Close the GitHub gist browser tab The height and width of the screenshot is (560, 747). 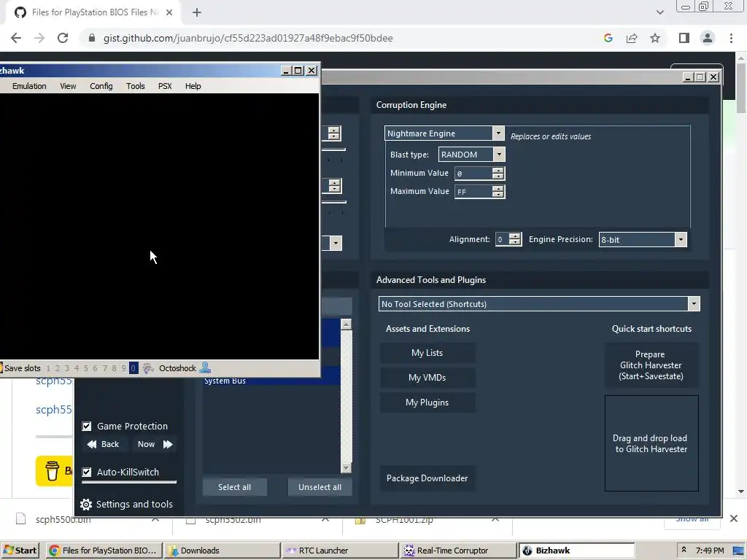point(169,12)
